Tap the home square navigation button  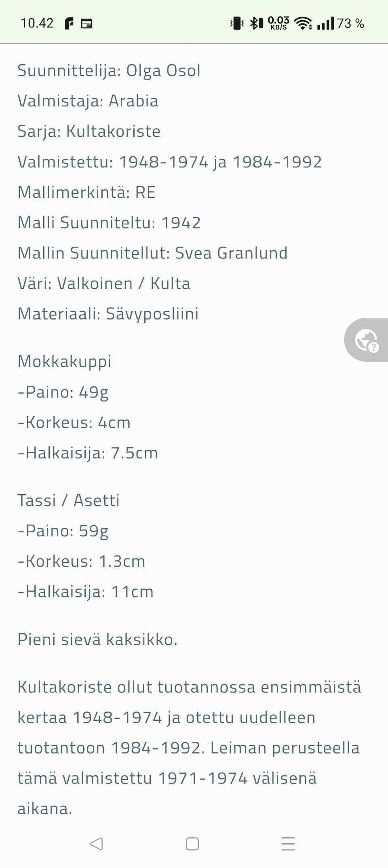click(192, 844)
